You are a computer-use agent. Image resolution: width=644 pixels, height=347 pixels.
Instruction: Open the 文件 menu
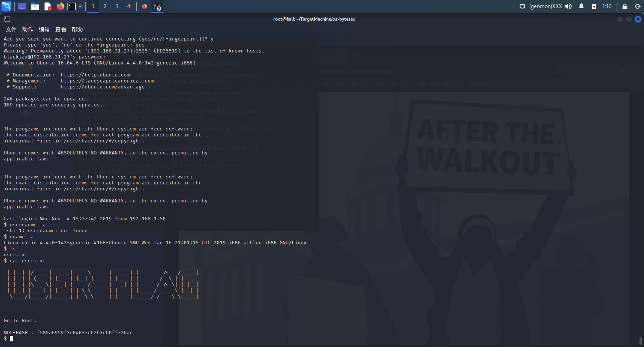tap(11, 30)
